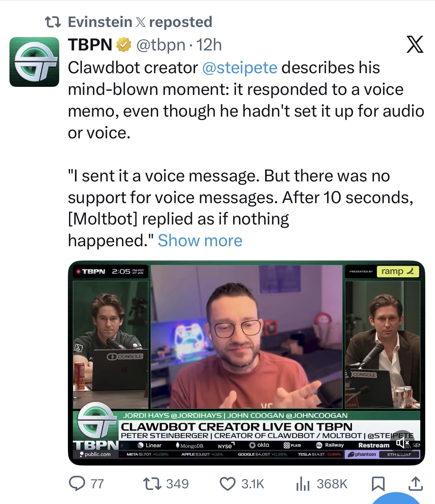Open the reply comment icon
Viewport: 435px width, 504px height.
pyautogui.click(x=77, y=484)
